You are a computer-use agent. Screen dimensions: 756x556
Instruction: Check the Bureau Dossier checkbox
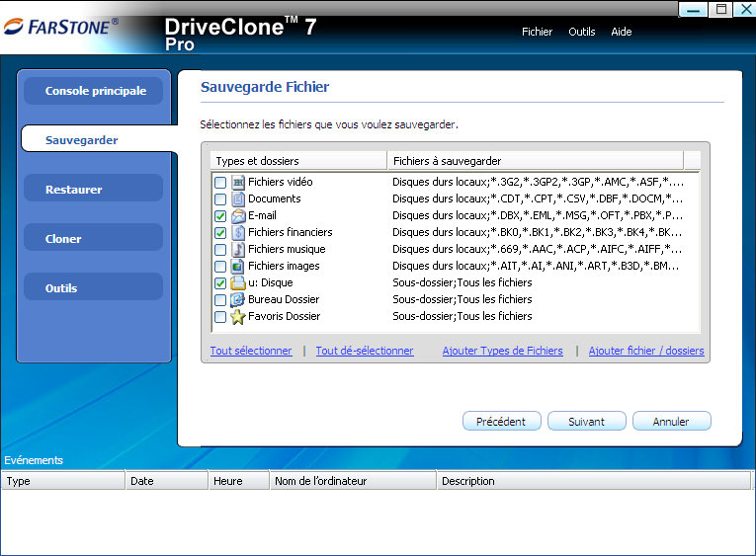220,300
